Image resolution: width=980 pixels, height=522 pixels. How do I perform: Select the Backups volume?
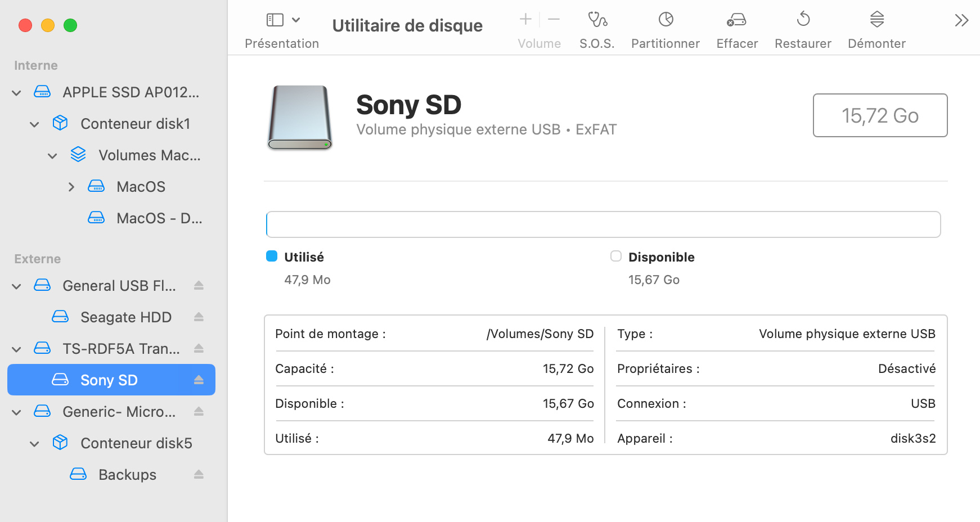111,475
